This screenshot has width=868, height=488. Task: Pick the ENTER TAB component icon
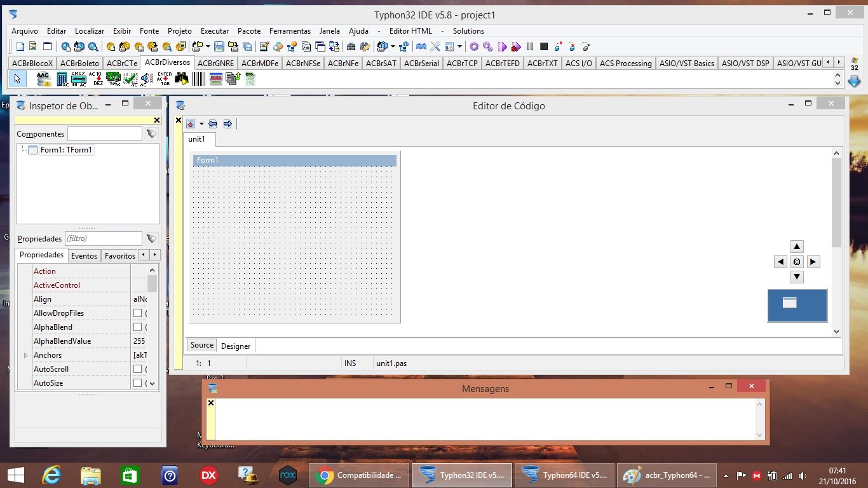(x=165, y=79)
